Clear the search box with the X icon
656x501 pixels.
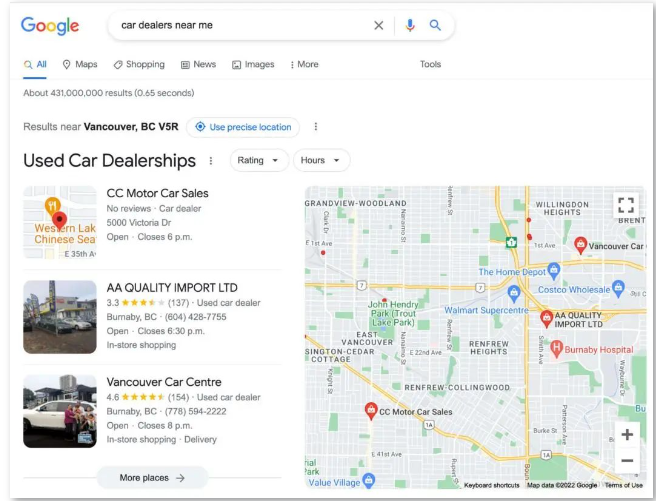[379, 26]
